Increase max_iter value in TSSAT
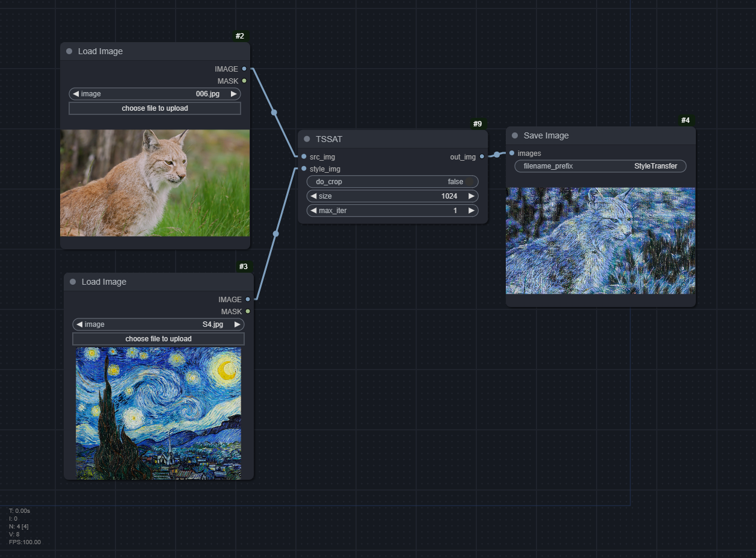This screenshot has width=756, height=558. pos(472,211)
